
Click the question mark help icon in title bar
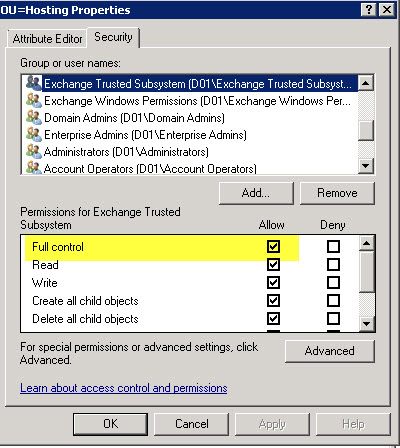tap(369, 9)
